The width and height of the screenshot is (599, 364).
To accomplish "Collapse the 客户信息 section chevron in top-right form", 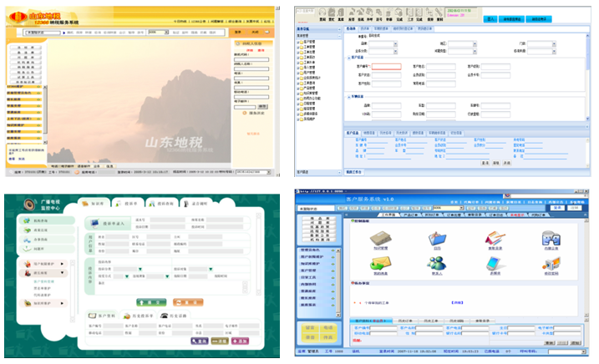I will pos(348,58).
